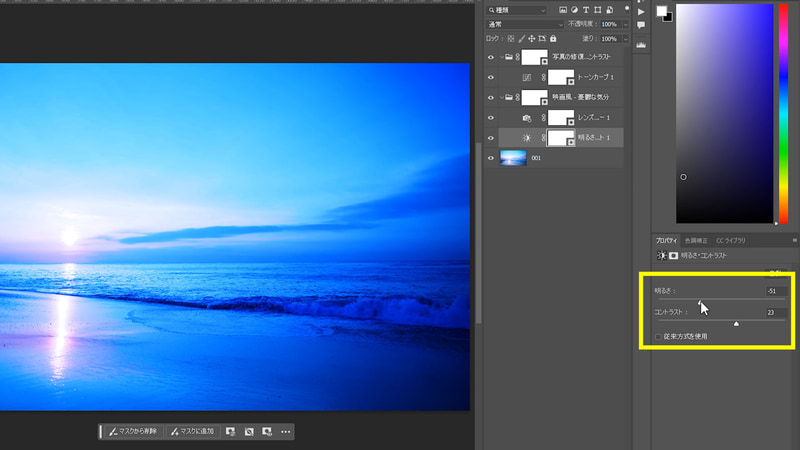This screenshot has height=450, width=800.
Task: Click the mask link icon on レンズ layer
Action: 543,118
